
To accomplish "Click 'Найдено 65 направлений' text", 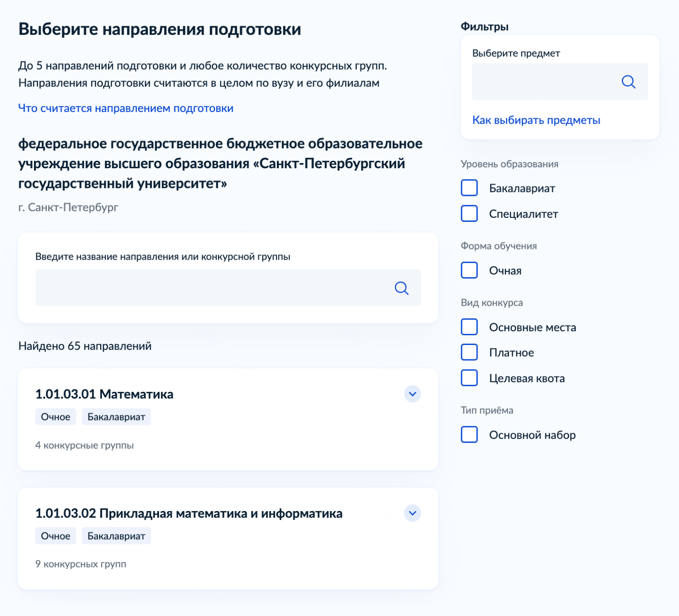I will 85,346.
